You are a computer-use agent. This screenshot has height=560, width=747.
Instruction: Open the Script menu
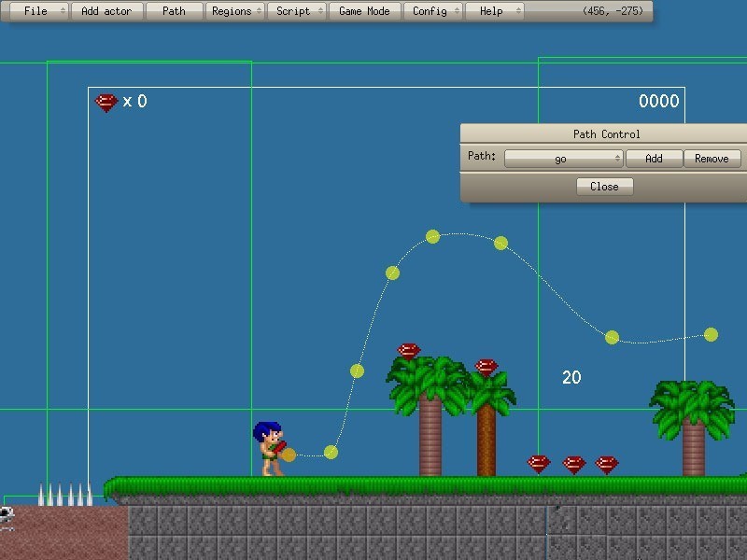(293, 11)
